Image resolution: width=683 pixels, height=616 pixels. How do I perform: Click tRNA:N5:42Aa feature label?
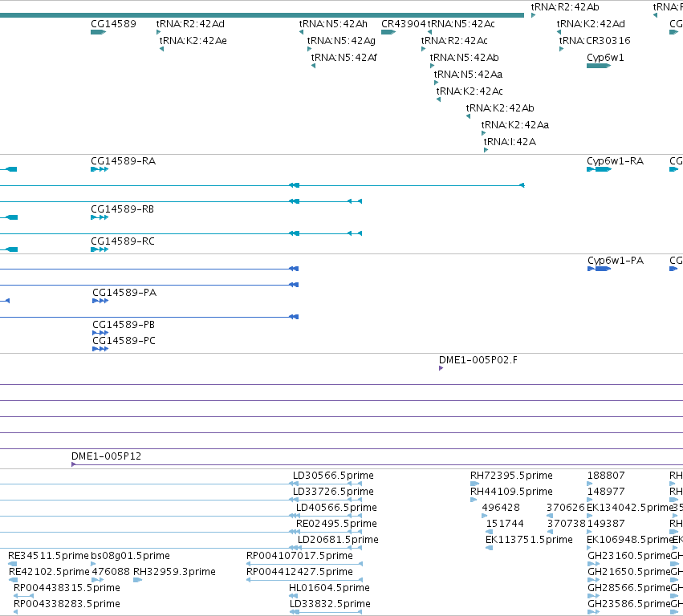(x=468, y=75)
